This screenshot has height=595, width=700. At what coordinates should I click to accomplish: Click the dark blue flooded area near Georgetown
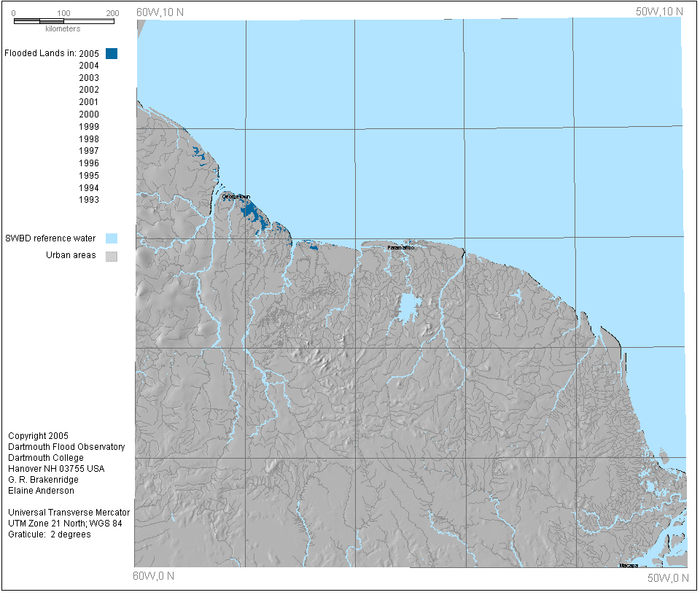pyautogui.click(x=251, y=212)
